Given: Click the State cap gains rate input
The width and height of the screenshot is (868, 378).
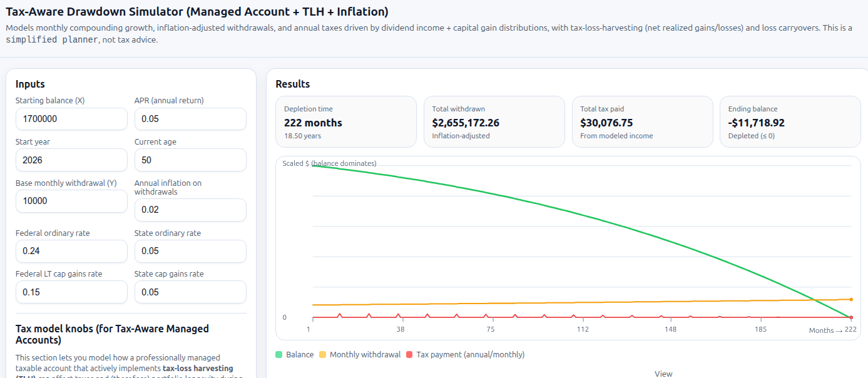Looking at the screenshot, I should tap(190, 292).
